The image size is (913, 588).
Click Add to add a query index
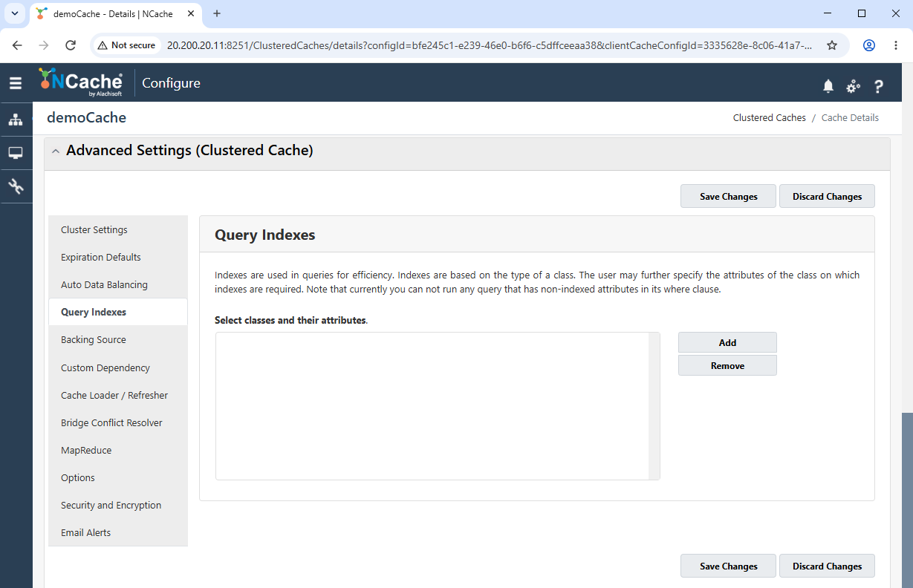[727, 343]
